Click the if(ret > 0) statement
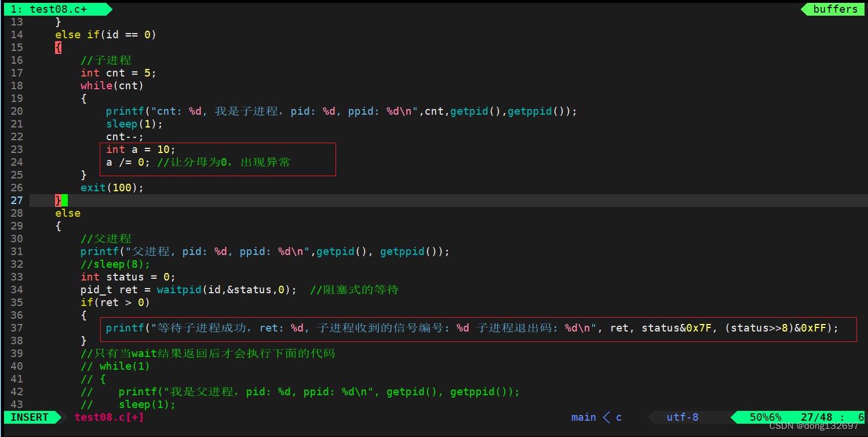Image resolution: width=868 pixels, height=437 pixels. click(x=115, y=303)
